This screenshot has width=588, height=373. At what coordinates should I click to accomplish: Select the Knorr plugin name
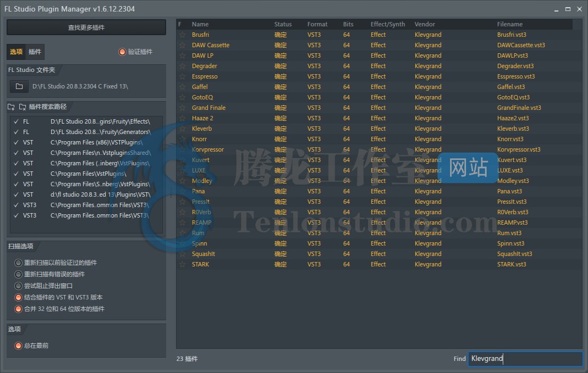pyautogui.click(x=199, y=140)
